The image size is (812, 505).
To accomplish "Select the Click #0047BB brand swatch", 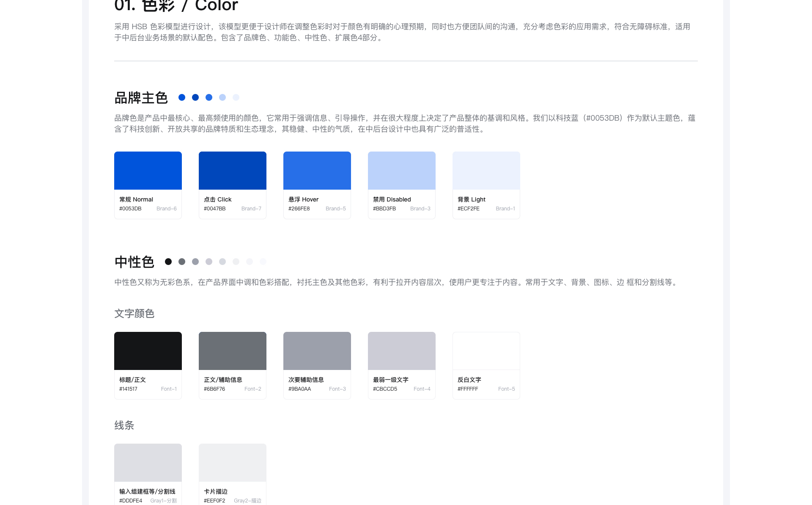I will [233, 171].
